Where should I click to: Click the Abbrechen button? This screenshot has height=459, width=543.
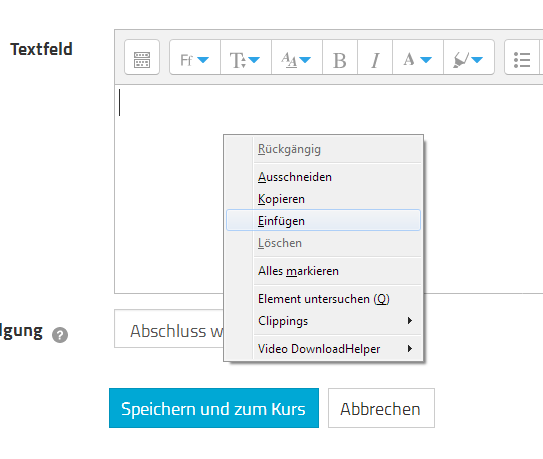[x=381, y=408]
